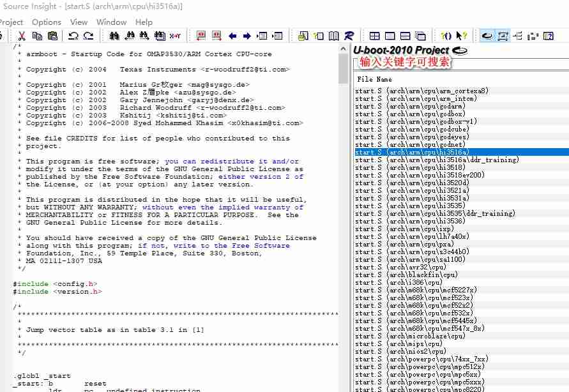Click the Go To Previous Link icon
This screenshot has width=569, height=392.
click(201, 36)
